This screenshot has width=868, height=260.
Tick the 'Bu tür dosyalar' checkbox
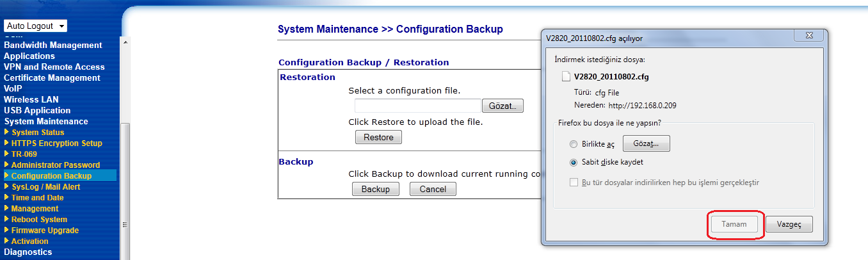(x=574, y=183)
